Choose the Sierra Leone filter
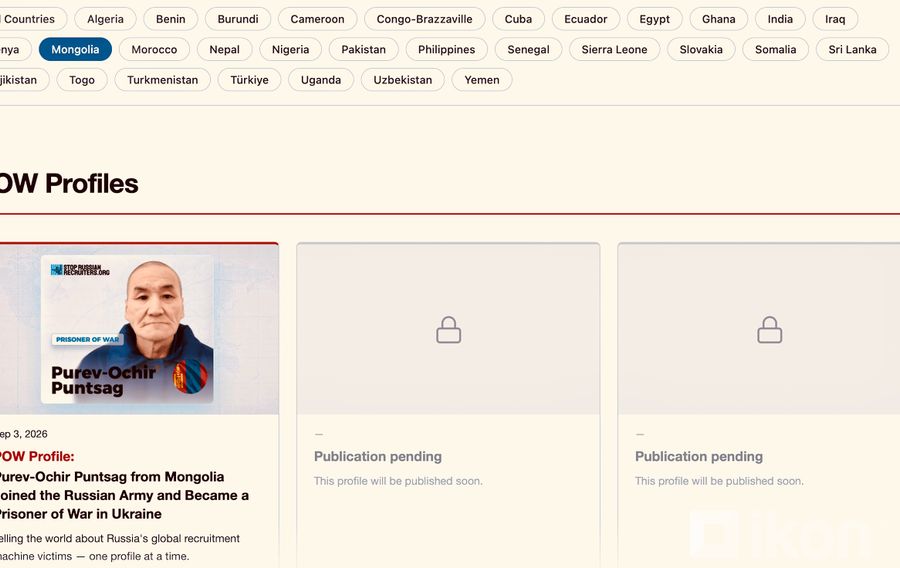Image resolution: width=900 pixels, height=568 pixels. (614, 49)
